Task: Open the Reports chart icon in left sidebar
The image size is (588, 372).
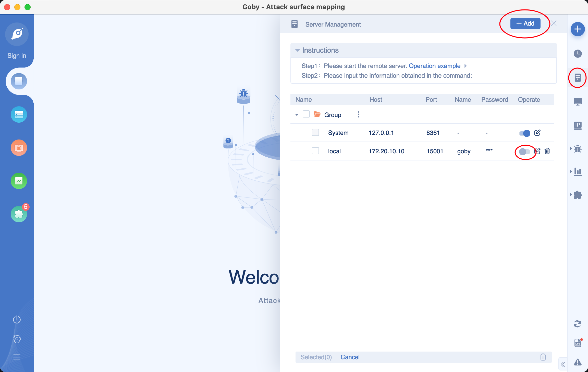Action: point(19,181)
